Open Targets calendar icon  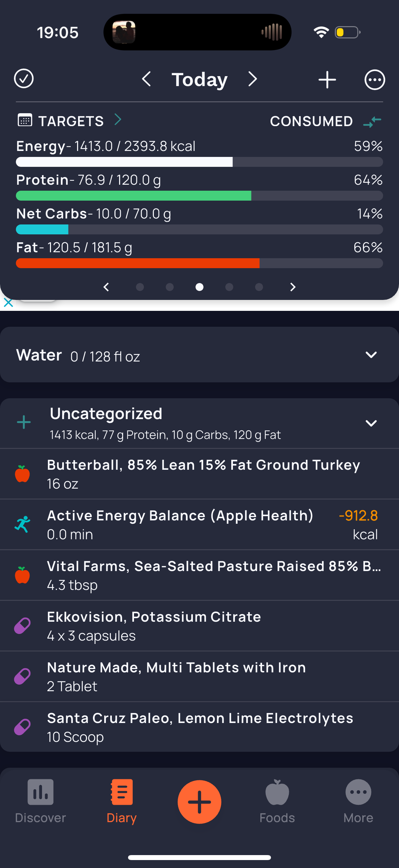click(24, 120)
